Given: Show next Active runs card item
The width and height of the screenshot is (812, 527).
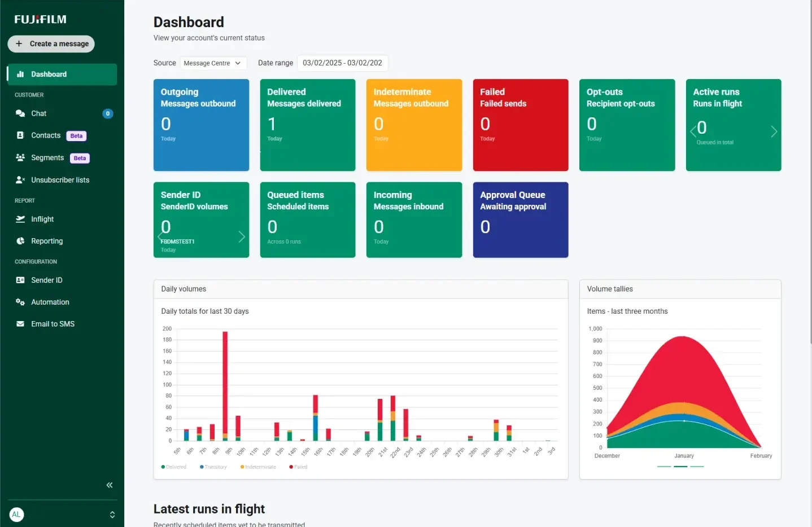Looking at the screenshot, I should tap(774, 131).
